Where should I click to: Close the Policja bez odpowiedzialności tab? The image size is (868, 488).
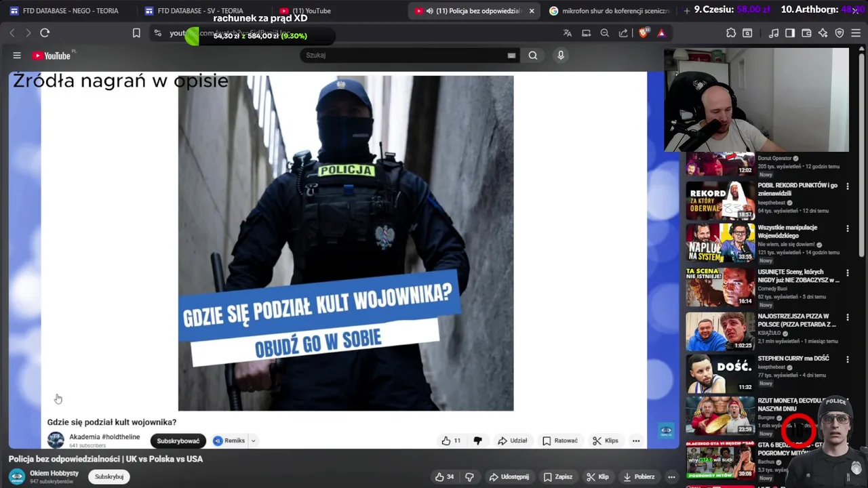coord(532,11)
